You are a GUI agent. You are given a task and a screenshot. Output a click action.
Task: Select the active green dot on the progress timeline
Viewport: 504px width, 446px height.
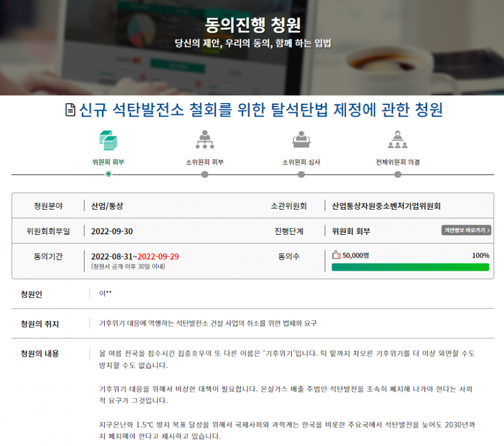[x=108, y=174]
